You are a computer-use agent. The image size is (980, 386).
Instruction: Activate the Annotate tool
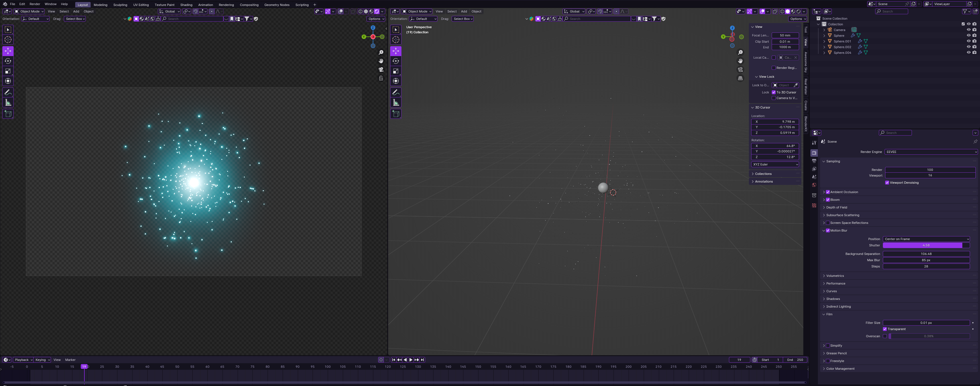pyautogui.click(x=8, y=92)
